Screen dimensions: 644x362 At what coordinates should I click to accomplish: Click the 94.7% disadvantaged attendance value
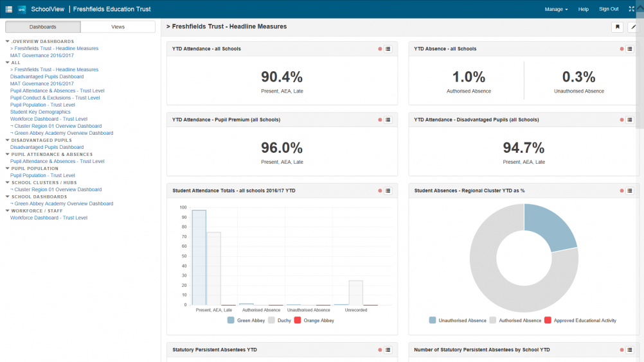[524, 148]
